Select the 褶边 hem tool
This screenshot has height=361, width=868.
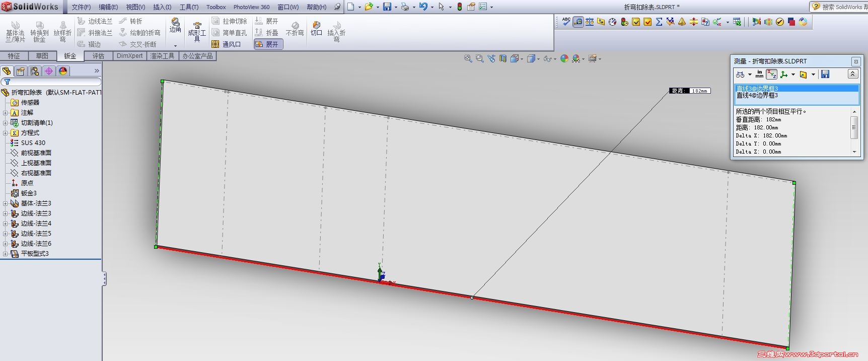[89, 44]
